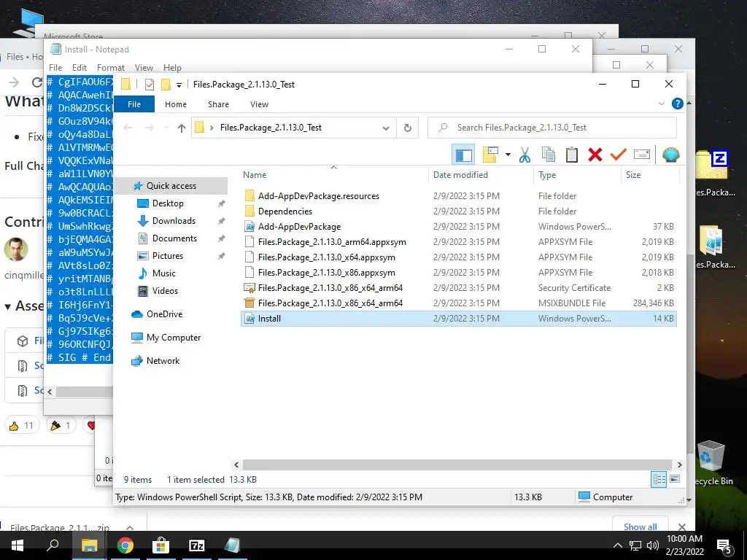Viewport: 747px width, 560px height.
Task: Open the File ribbon tab
Action: click(x=134, y=104)
